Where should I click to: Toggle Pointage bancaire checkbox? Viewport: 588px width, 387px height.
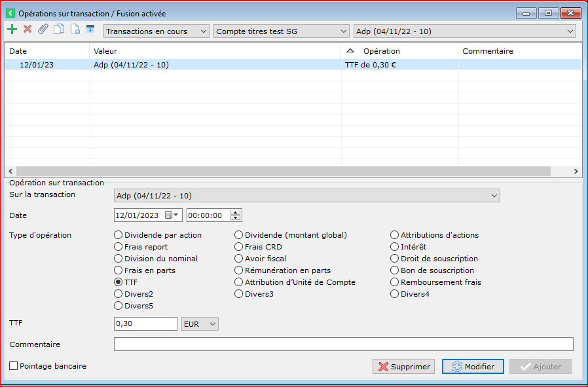point(14,365)
